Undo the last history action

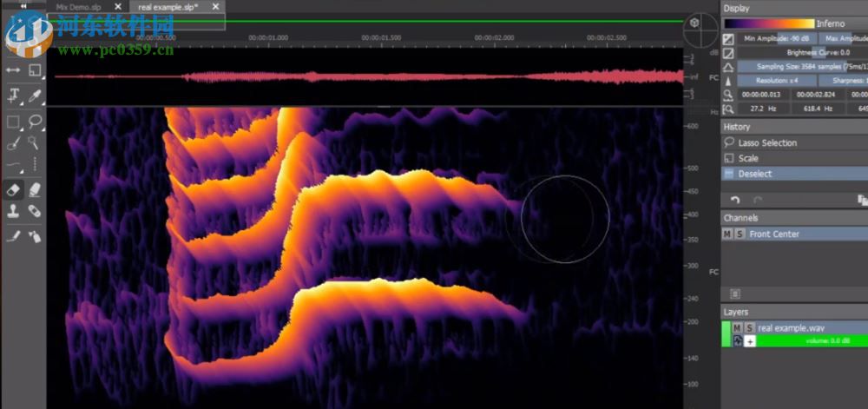(x=734, y=200)
